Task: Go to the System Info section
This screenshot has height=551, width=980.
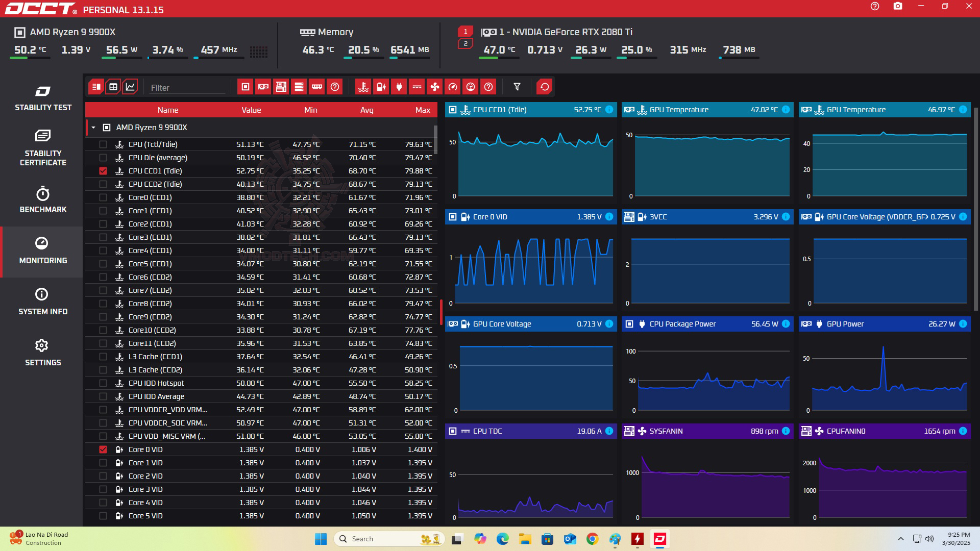Action: (43, 302)
